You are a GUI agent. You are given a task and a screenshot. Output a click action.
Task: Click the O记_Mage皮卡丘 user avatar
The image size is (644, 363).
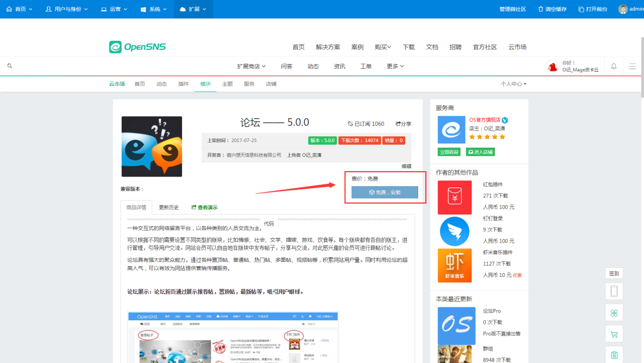pyautogui.click(x=553, y=67)
